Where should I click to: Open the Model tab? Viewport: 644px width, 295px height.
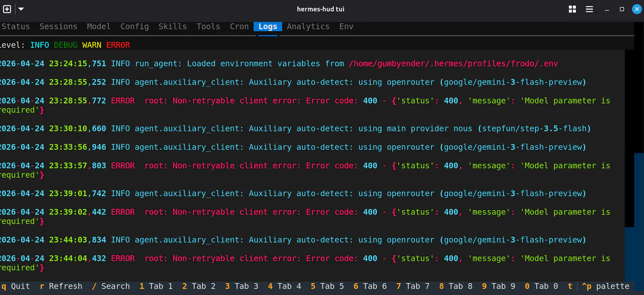[x=99, y=26]
